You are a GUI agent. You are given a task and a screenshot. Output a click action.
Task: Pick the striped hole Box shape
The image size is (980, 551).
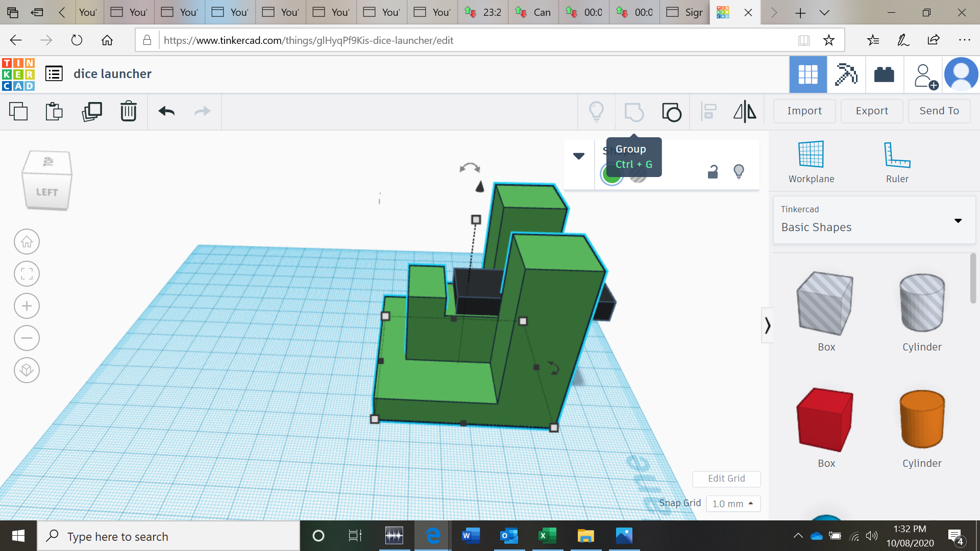tap(825, 303)
